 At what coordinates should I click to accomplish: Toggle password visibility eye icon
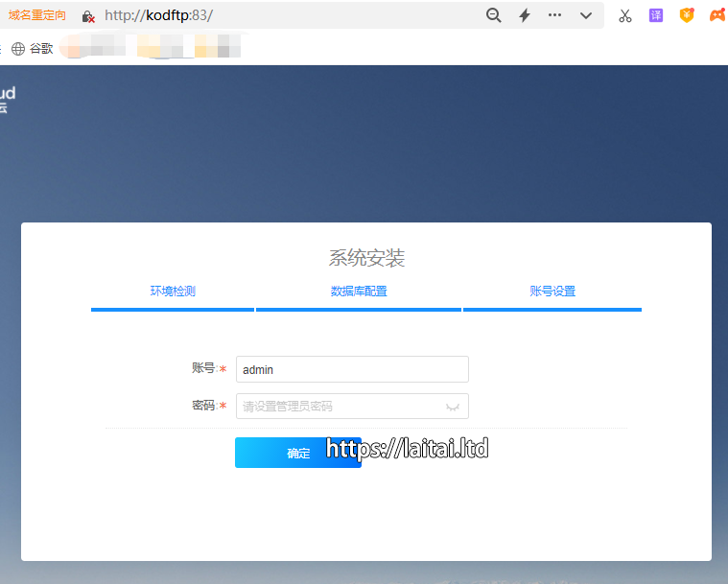(x=454, y=407)
